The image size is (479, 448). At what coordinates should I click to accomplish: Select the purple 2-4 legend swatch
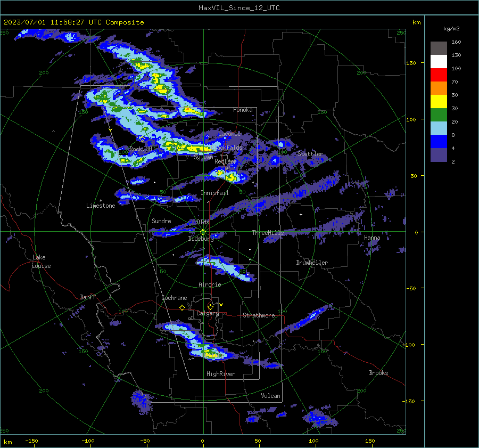coord(439,154)
